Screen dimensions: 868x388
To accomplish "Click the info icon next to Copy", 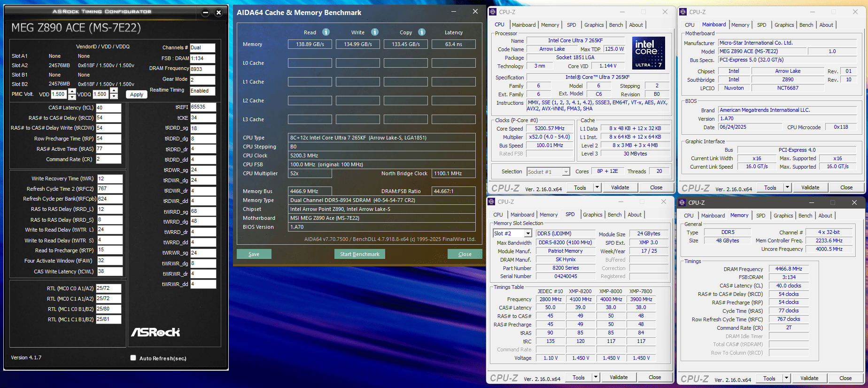I will [421, 32].
